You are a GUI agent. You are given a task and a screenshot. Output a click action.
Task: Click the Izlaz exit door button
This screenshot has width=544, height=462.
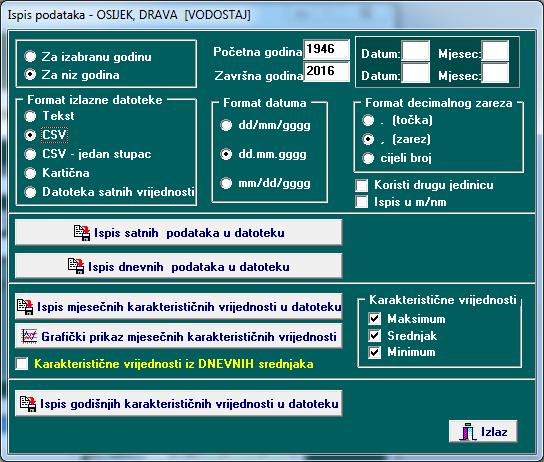click(x=483, y=431)
